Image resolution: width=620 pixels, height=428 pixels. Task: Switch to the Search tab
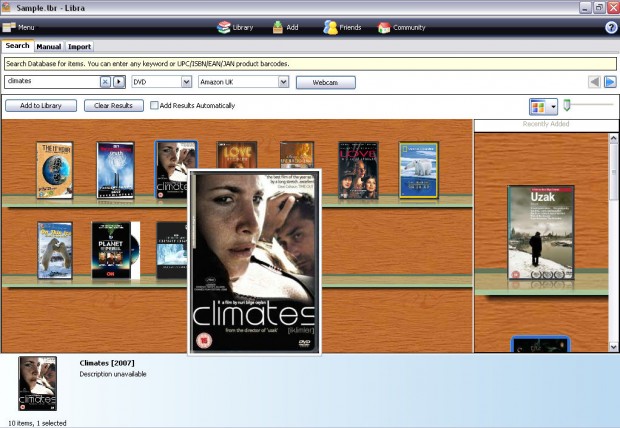17,46
